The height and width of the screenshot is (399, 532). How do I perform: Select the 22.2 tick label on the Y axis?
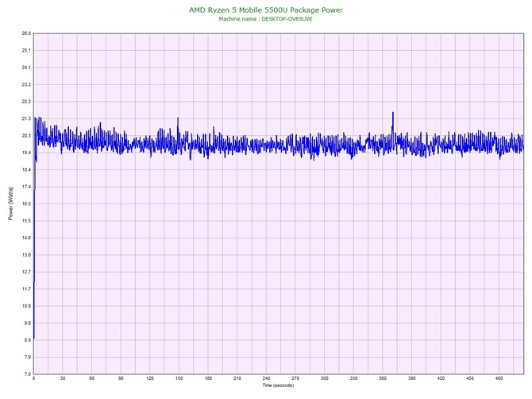click(26, 102)
